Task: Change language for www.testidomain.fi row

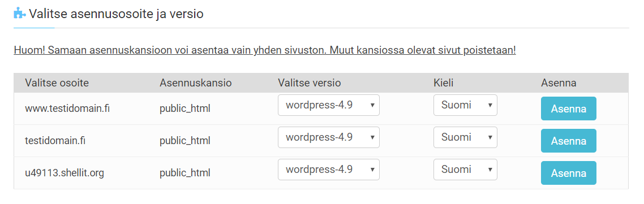Action: click(x=465, y=105)
